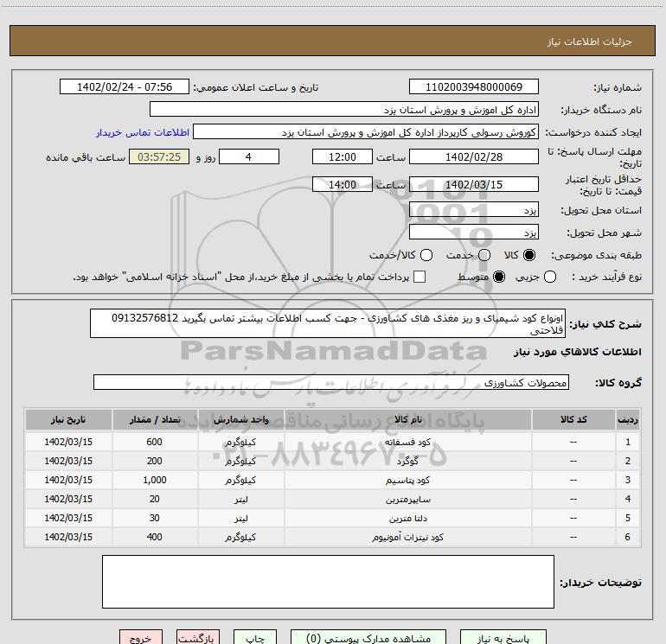Click the نام کالا column header
This screenshot has width=666, height=644.
click(407, 419)
